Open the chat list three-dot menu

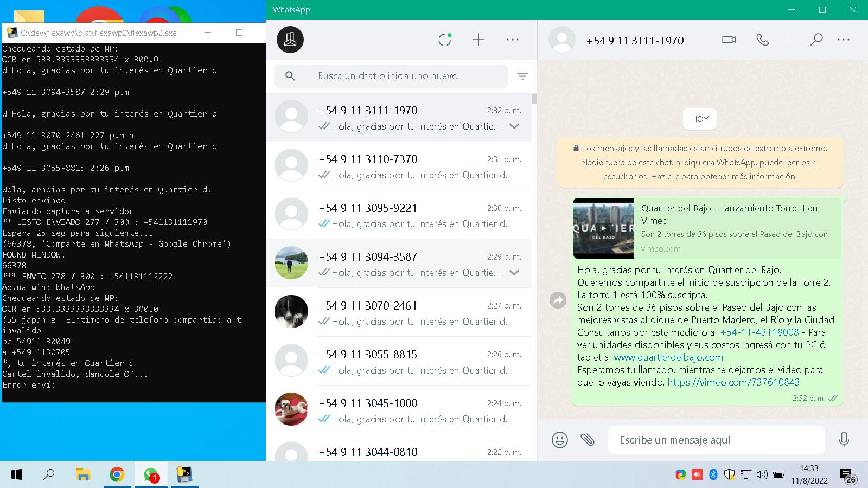tap(513, 40)
